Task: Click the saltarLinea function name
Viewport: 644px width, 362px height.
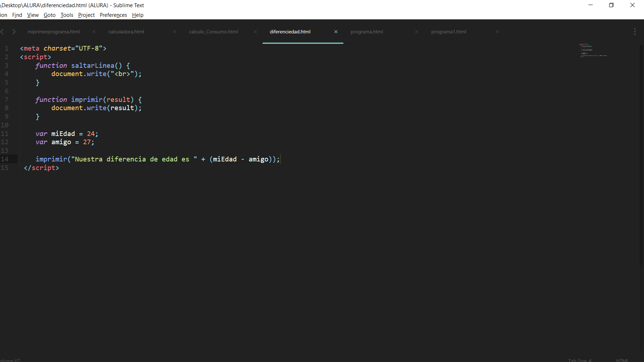Action: point(93,66)
